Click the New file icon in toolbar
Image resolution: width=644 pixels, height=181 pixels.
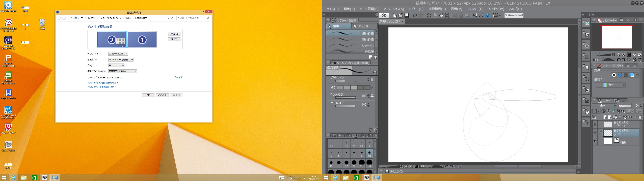point(394,15)
